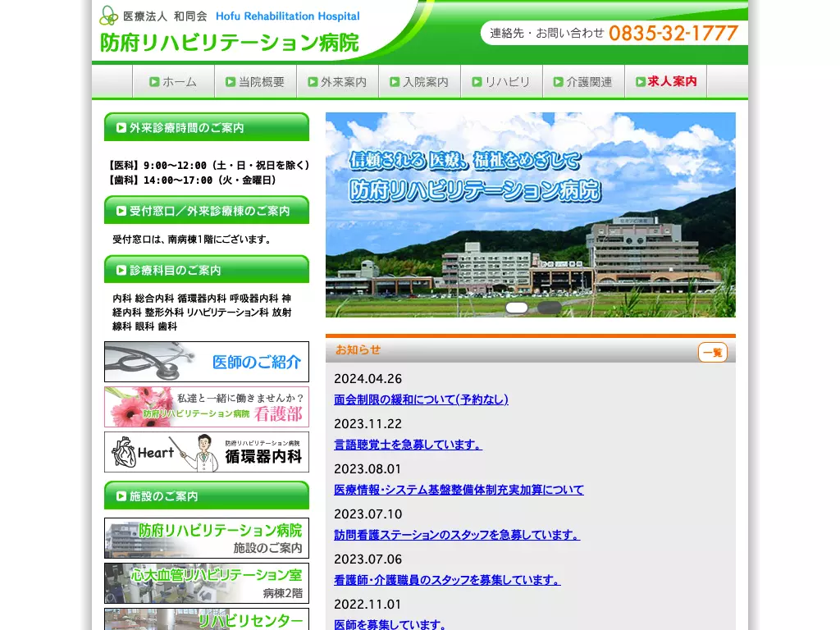Click the arrow icon in 受付窓口 bar
840x630 pixels.
[121, 211]
